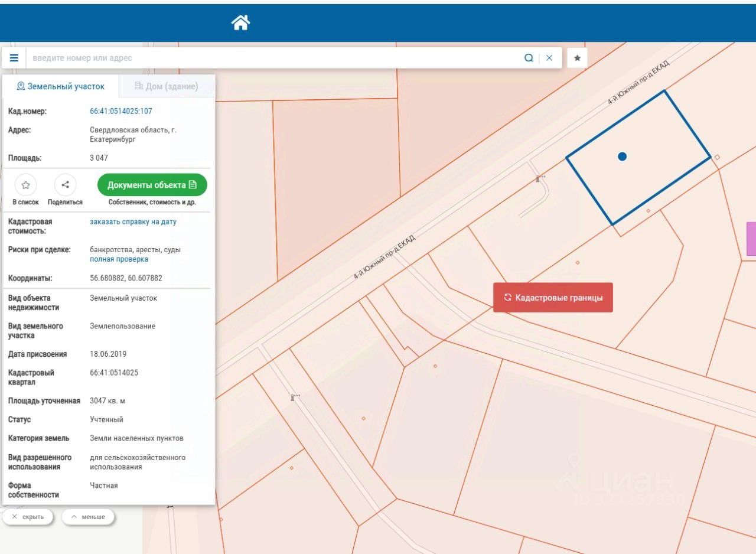This screenshot has width=756, height=554.
Task: Open cadastral number 66:41:0514025:107 link
Action: tap(121, 111)
